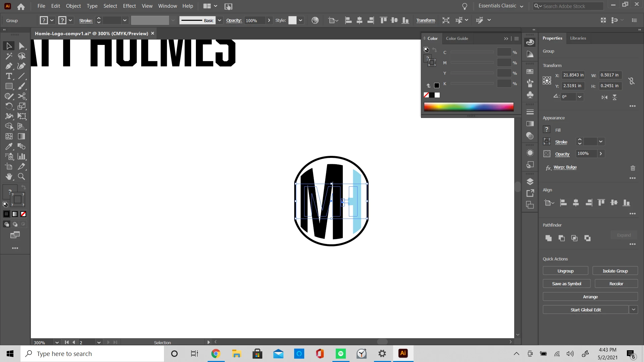Open the Essentials Classic workspace dropdown
Screen dimensions: 644x362
pos(521,6)
